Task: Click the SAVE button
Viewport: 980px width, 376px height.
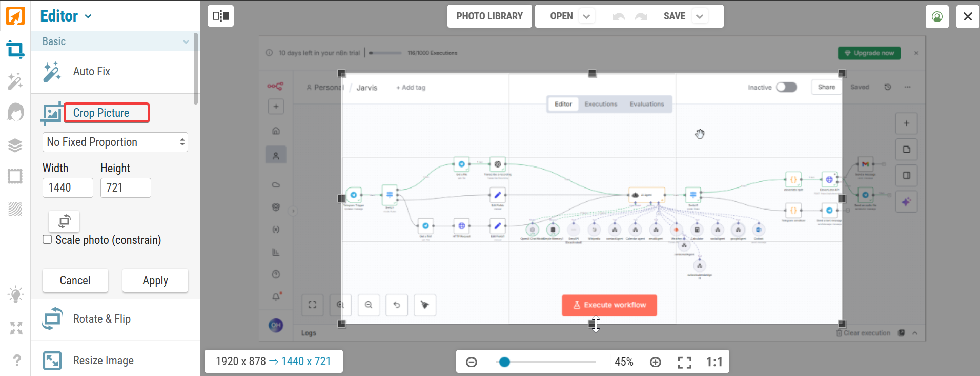Action: [x=675, y=16]
